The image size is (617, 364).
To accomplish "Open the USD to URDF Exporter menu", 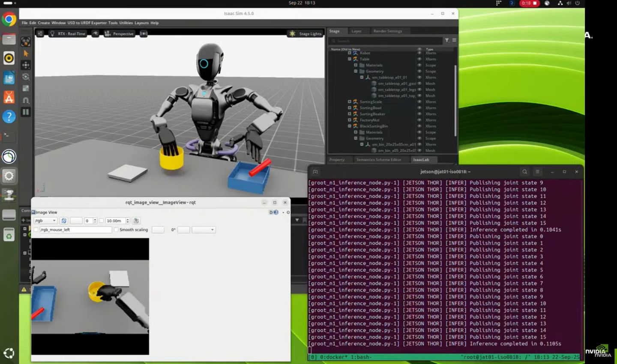I will click(87, 23).
